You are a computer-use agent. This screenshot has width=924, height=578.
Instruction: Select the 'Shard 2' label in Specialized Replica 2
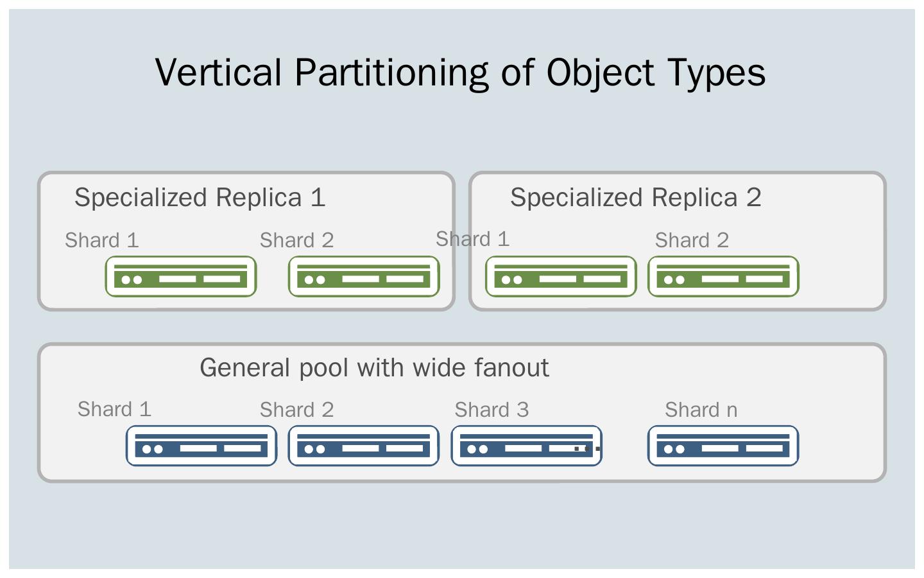click(x=692, y=240)
